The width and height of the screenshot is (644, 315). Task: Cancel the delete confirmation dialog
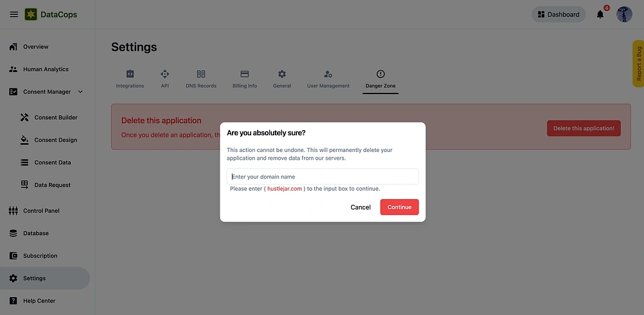coord(361,207)
